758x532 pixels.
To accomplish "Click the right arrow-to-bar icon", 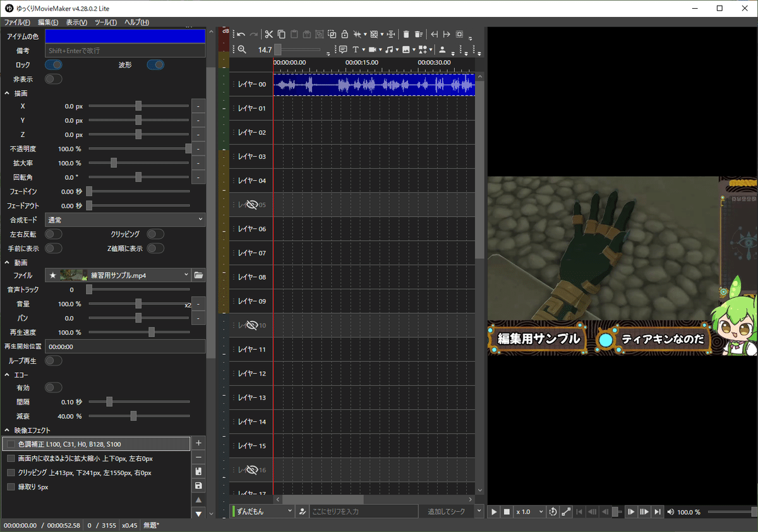I will pos(447,35).
